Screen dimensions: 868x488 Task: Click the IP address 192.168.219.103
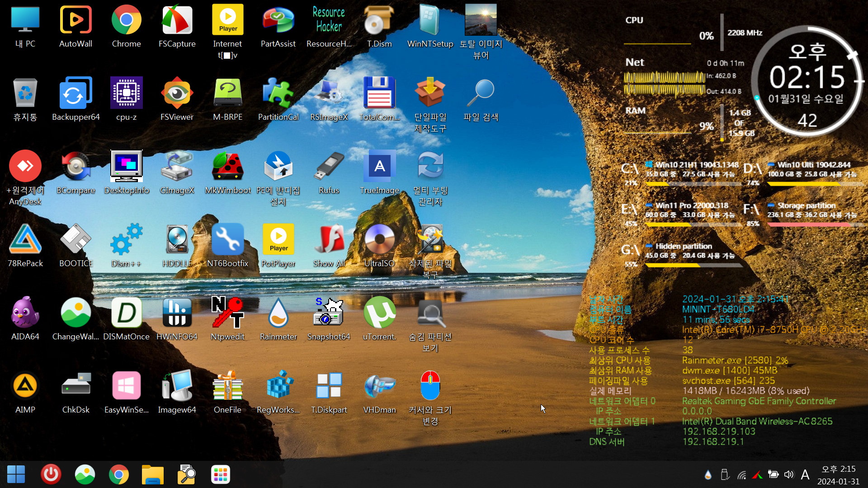point(719,432)
